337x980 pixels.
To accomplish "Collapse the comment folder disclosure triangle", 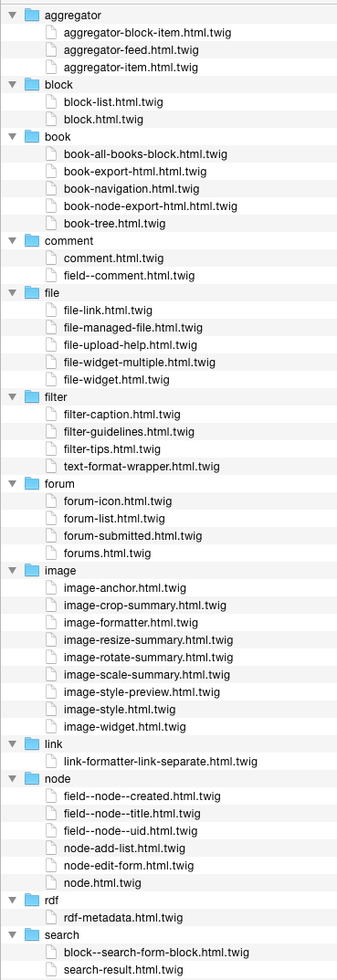I will 12,240.
